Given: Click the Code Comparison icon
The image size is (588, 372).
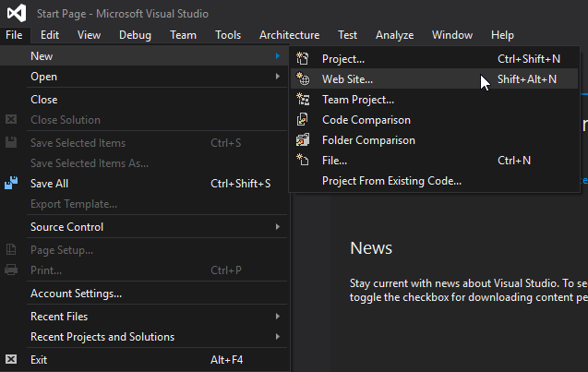Looking at the screenshot, I should 303,120.
